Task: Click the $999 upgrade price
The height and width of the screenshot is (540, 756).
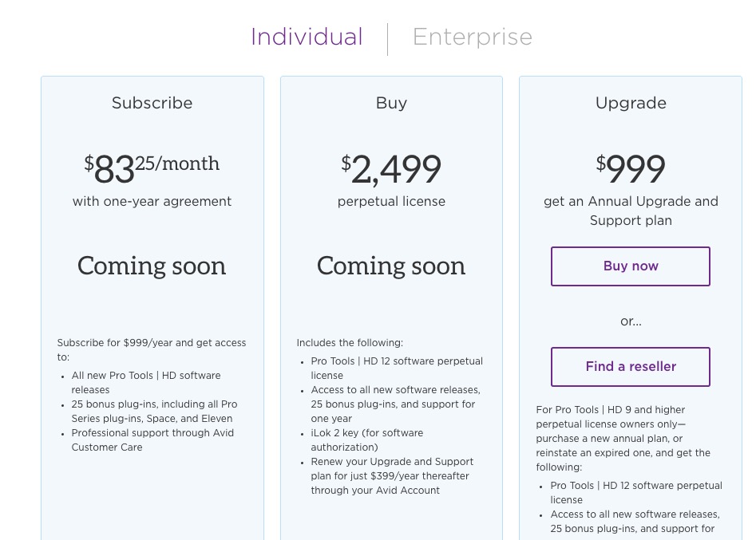Action: point(631,168)
